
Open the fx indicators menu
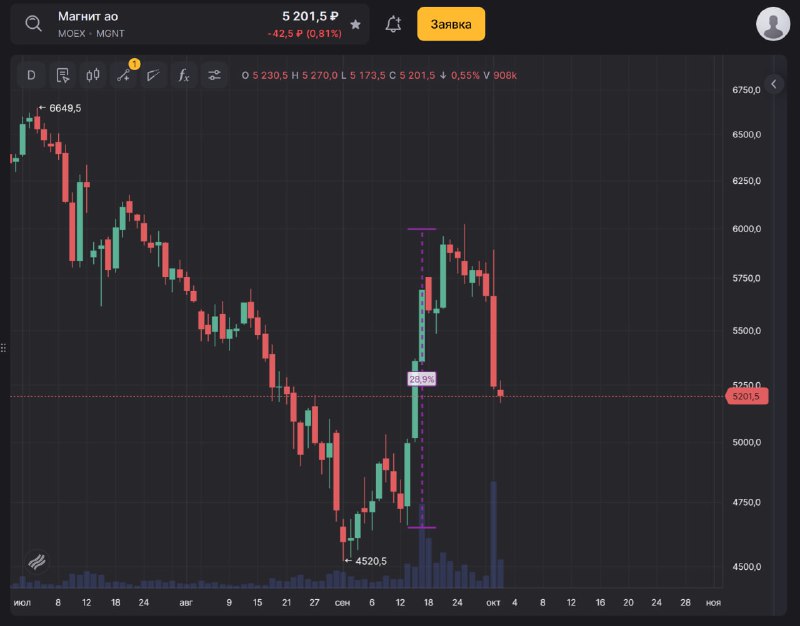click(184, 76)
